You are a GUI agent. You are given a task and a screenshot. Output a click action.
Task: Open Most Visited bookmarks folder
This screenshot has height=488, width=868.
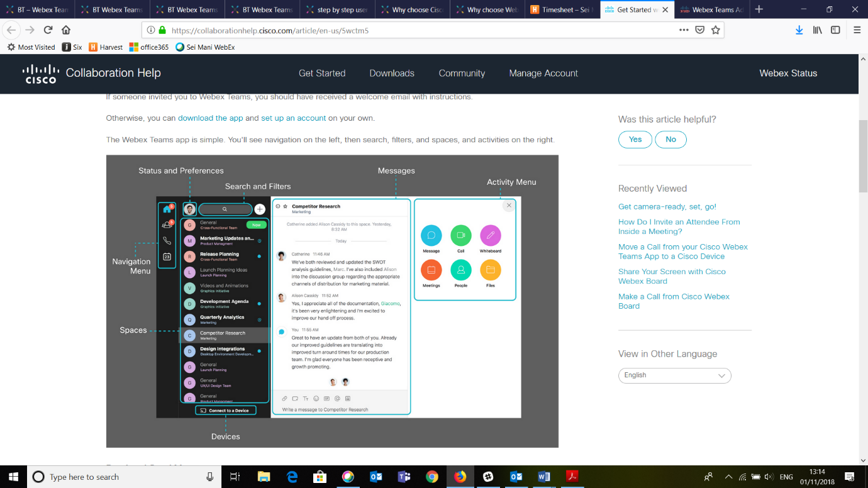click(31, 47)
